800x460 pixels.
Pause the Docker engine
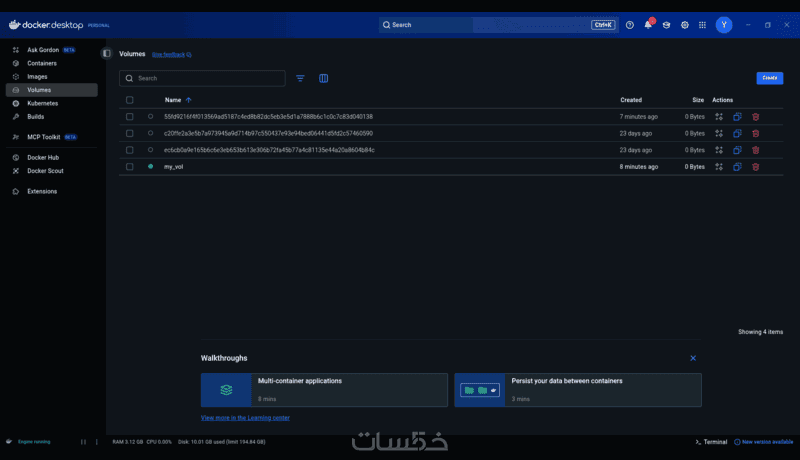point(83,442)
